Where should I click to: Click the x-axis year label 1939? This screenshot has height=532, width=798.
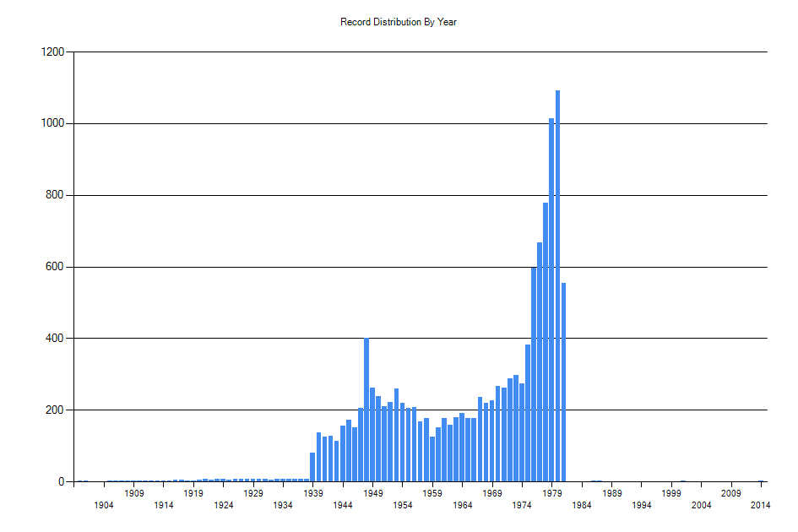313,493
